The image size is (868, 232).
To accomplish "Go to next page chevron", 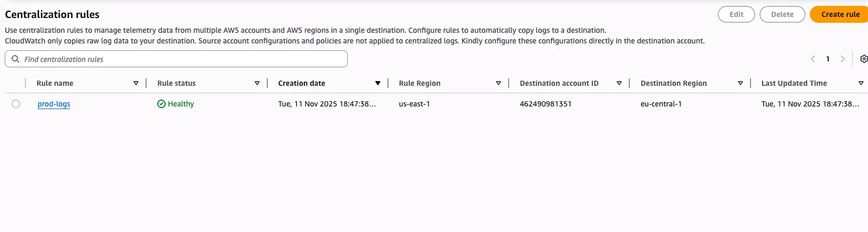I will (843, 59).
